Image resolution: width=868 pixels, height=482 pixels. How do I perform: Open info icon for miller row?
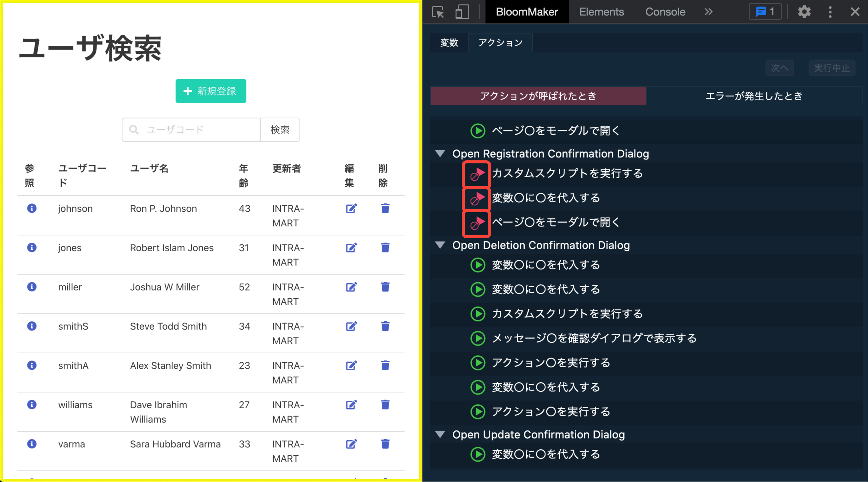tap(32, 287)
